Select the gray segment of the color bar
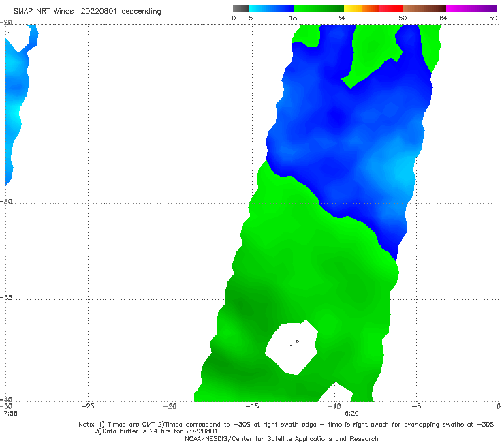Screen dimensions: 504x443 [241, 8]
